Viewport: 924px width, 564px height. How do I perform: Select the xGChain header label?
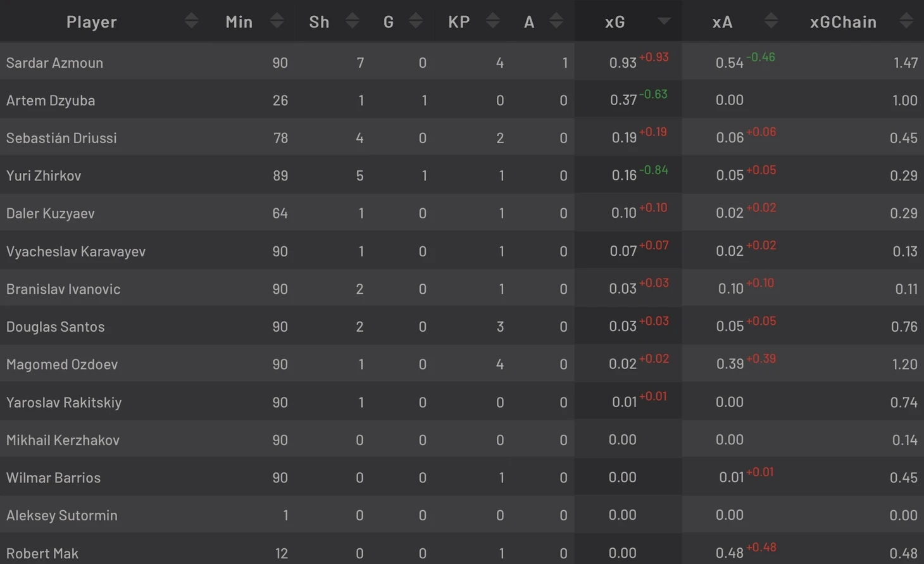coord(843,22)
